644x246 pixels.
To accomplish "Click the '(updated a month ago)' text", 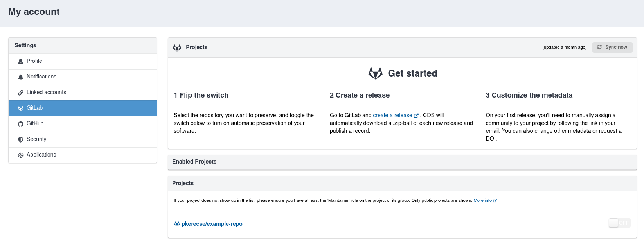I will coord(565,48).
